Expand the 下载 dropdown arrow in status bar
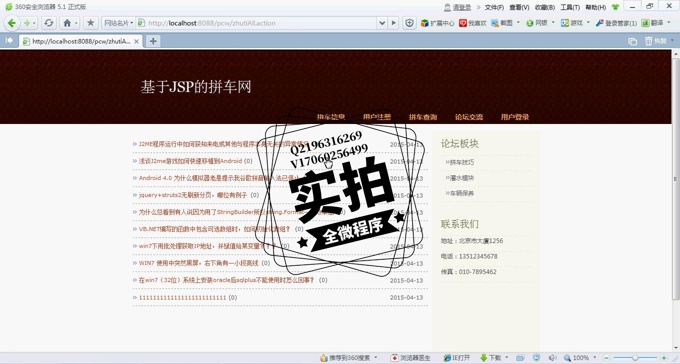Image resolution: width=680 pixels, height=364 pixels. click(507, 358)
